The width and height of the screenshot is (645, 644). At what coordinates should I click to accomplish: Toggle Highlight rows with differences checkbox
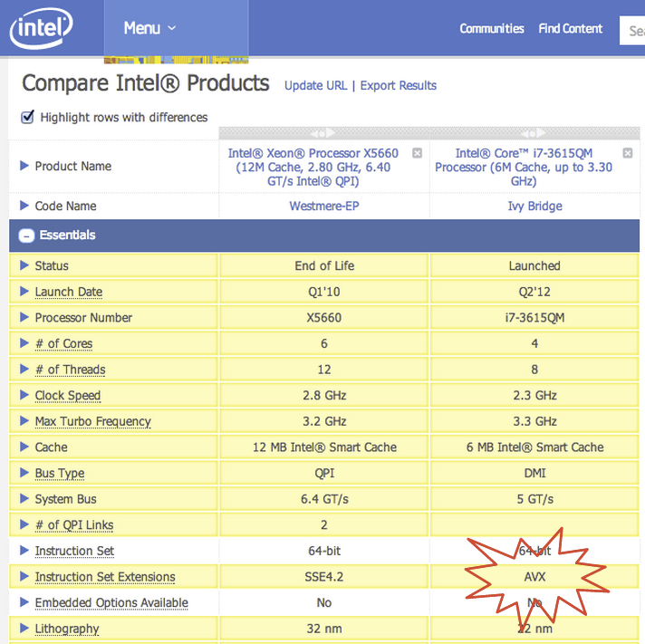pyautogui.click(x=27, y=117)
